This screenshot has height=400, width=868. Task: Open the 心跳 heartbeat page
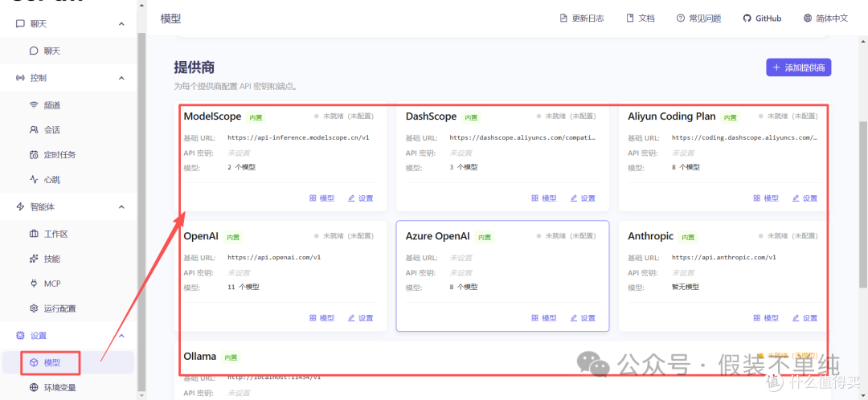tap(67, 179)
